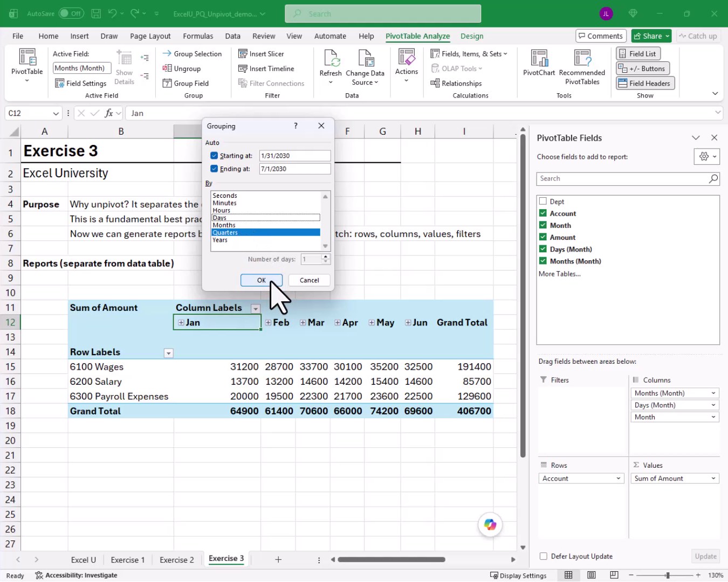Open the Row Labels filter dropdown

coord(168,353)
